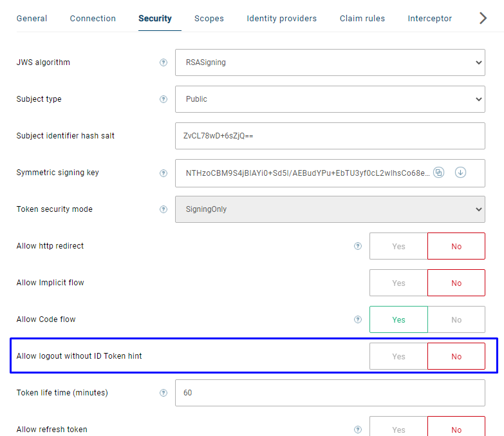Click the 'Subject identifier hash salt' label
Screen dimensions: 504x436
(65, 136)
